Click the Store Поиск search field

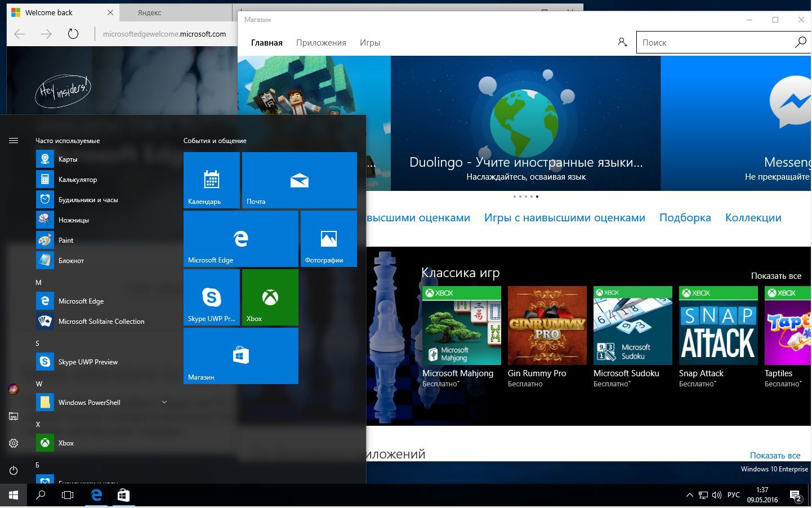click(714, 42)
